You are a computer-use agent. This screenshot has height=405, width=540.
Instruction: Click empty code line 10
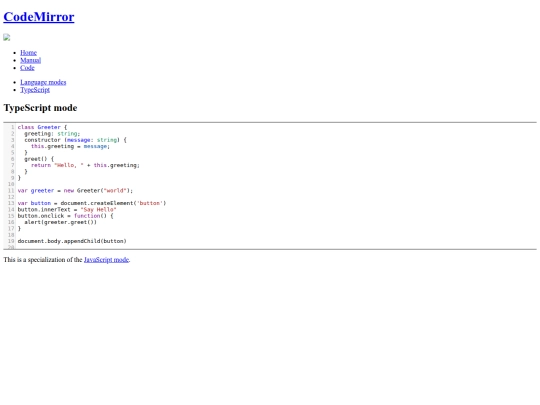276,184
